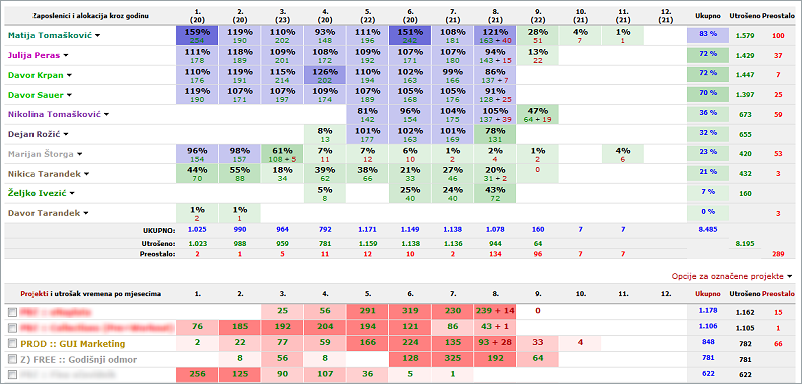Select Marijan Štorga employee name
The width and height of the screenshot is (802, 384).
pos(40,154)
